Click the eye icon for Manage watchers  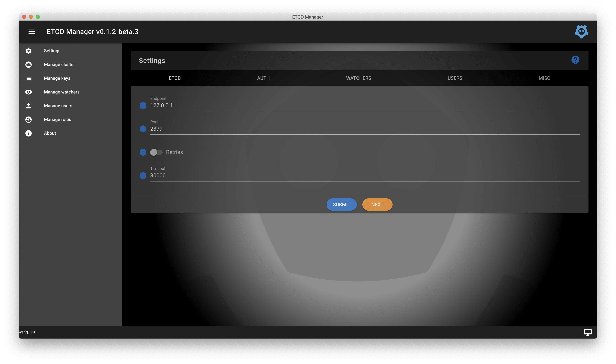pos(29,92)
